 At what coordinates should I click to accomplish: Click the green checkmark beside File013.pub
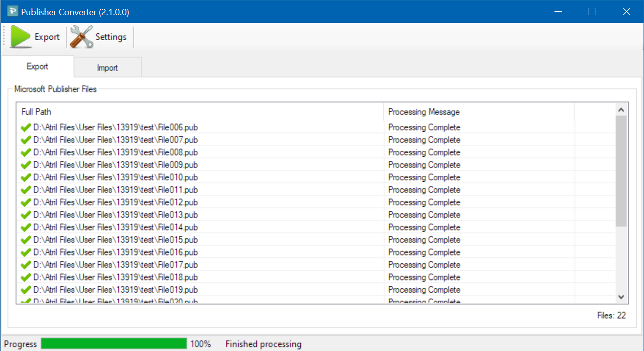coord(26,215)
